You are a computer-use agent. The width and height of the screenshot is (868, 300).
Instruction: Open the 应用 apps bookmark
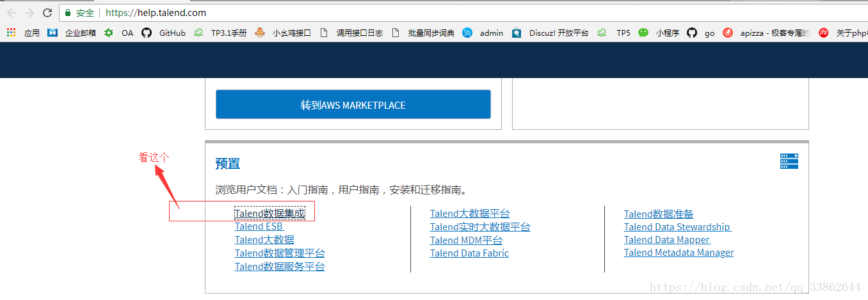tap(23, 33)
